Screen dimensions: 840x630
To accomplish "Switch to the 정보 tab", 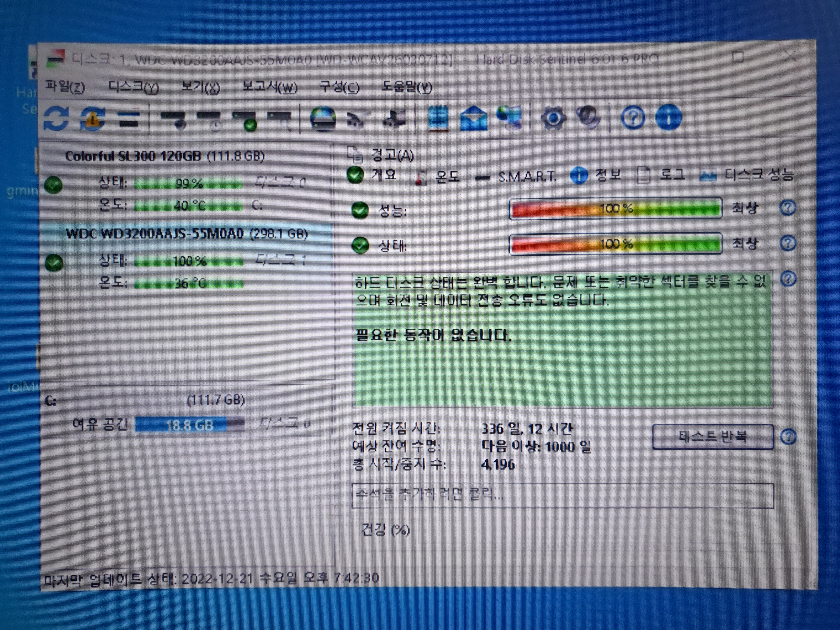I will (596, 175).
